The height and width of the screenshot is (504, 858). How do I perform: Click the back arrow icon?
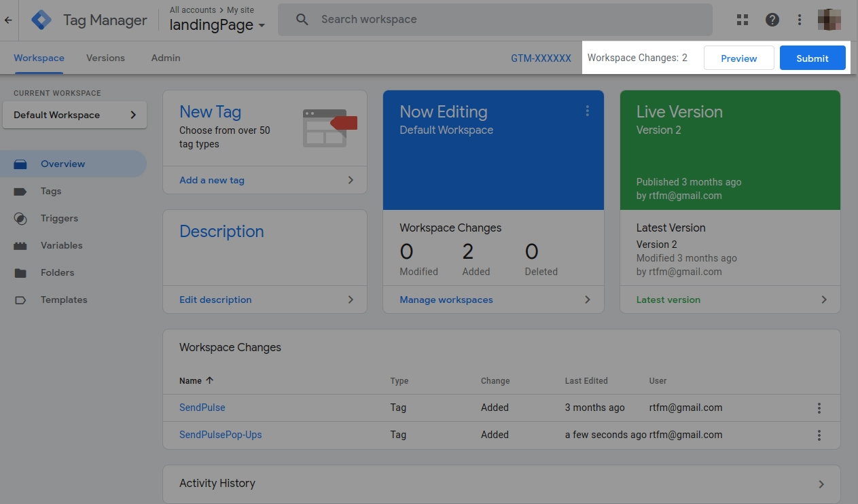(x=8, y=20)
